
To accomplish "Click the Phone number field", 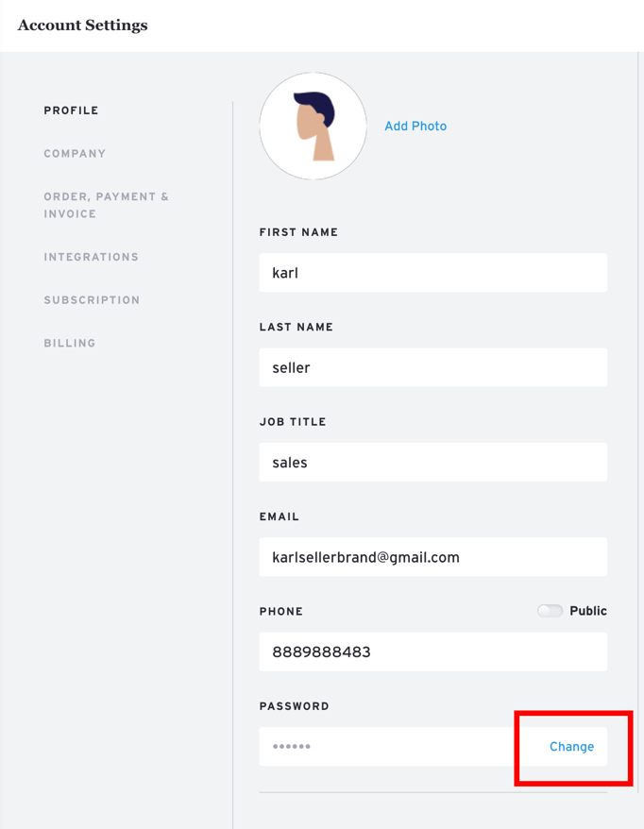I will click(432, 652).
